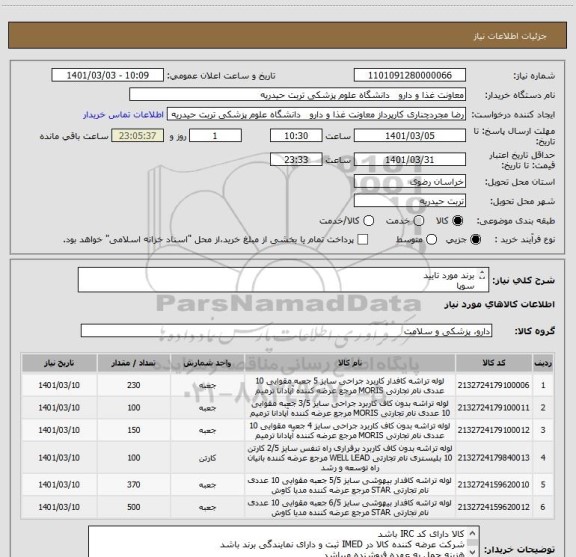Screen dimensions: 576x557
Task: Select جزیی purchase type radio
Action: 475,240
